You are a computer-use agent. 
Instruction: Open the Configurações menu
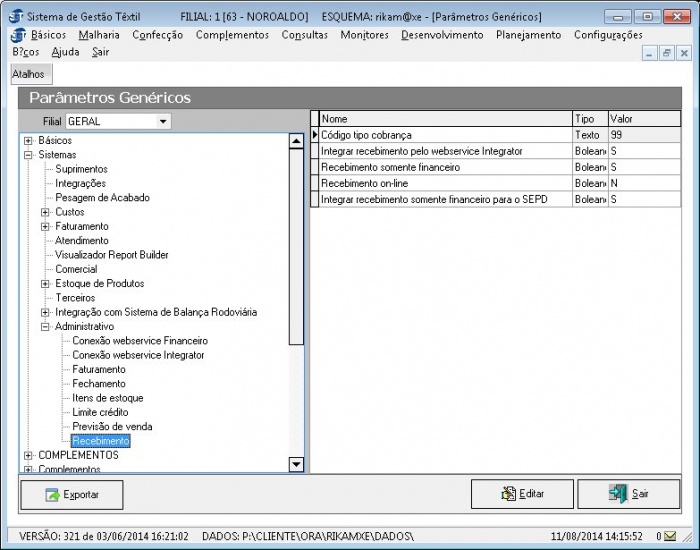coord(607,35)
